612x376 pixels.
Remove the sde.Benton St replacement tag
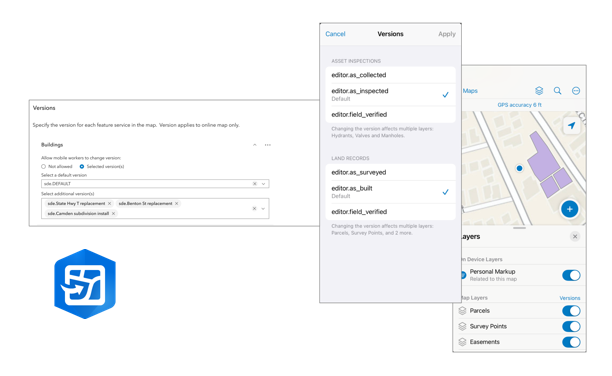click(176, 203)
